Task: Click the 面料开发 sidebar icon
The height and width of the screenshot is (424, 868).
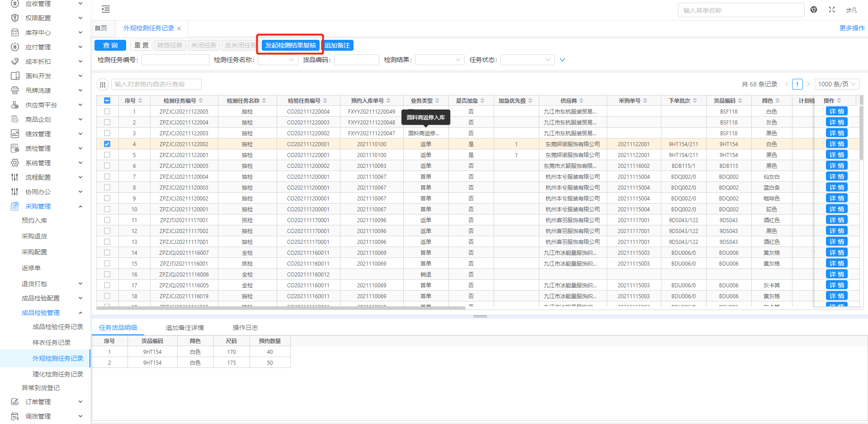Action: tap(15, 76)
